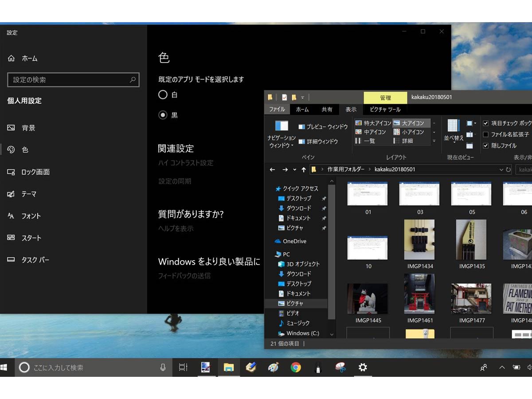Go up one folder level
This screenshot has width=532, height=399.
[x=304, y=169]
